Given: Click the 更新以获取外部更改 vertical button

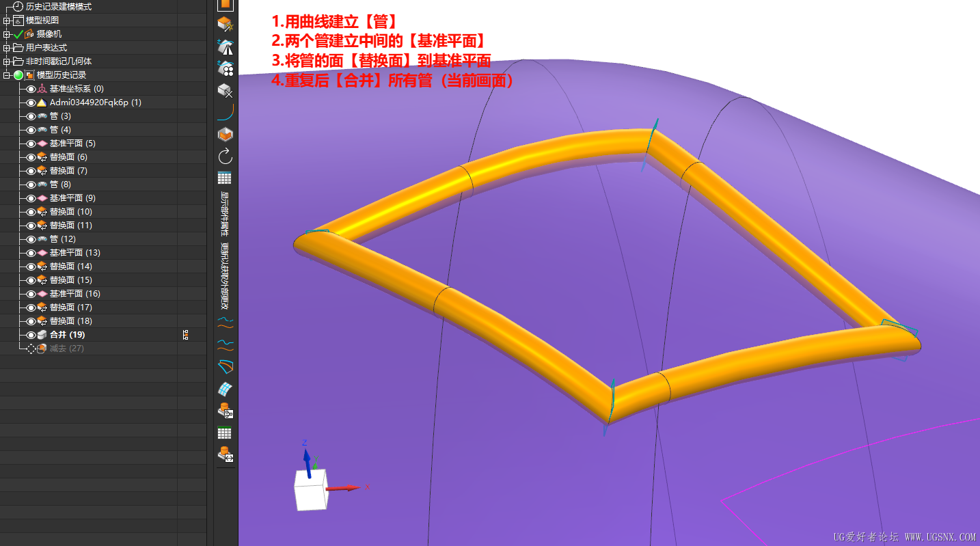Looking at the screenshot, I should click(225, 275).
